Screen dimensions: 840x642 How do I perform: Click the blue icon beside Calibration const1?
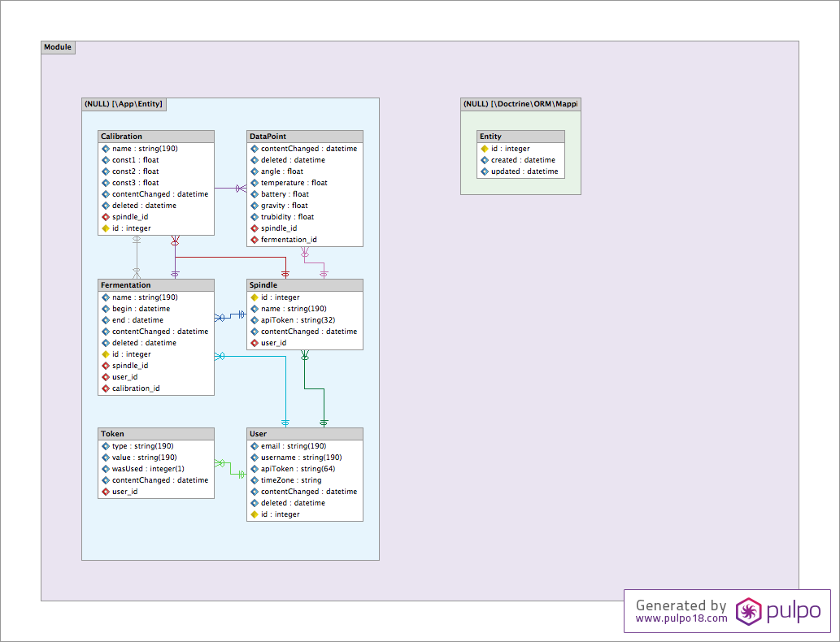click(x=105, y=160)
